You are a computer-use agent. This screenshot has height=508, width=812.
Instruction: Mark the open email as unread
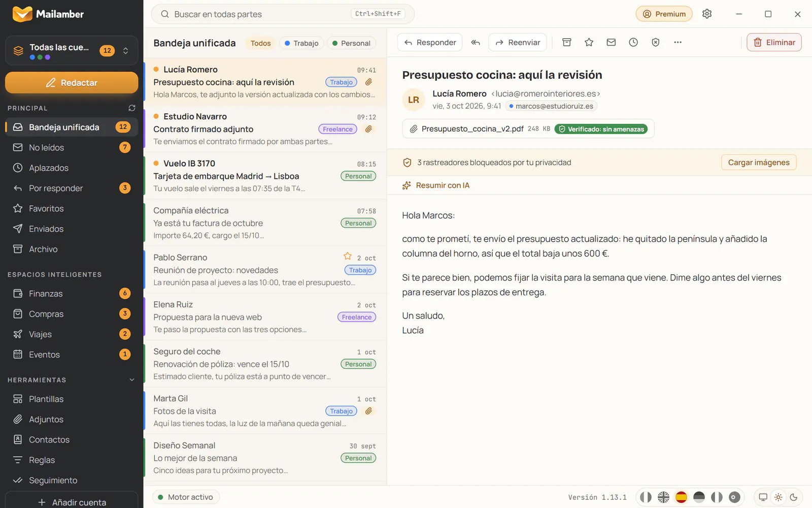click(611, 43)
